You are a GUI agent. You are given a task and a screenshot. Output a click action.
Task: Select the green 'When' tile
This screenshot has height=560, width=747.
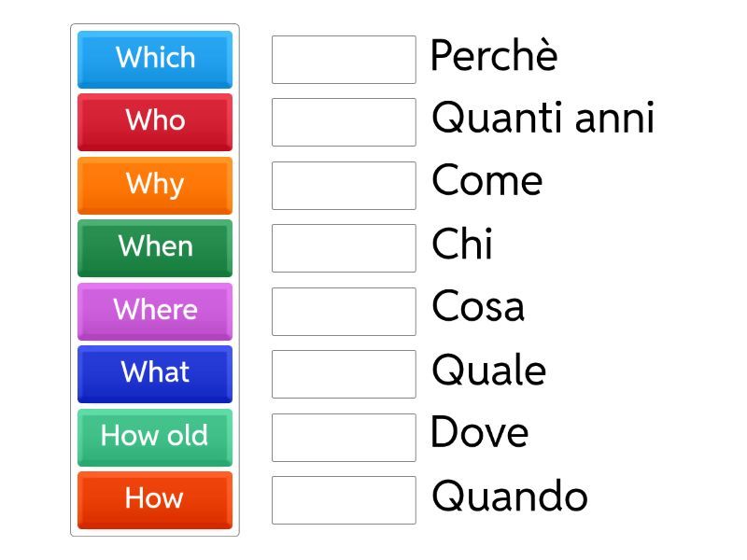coord(155,247)
